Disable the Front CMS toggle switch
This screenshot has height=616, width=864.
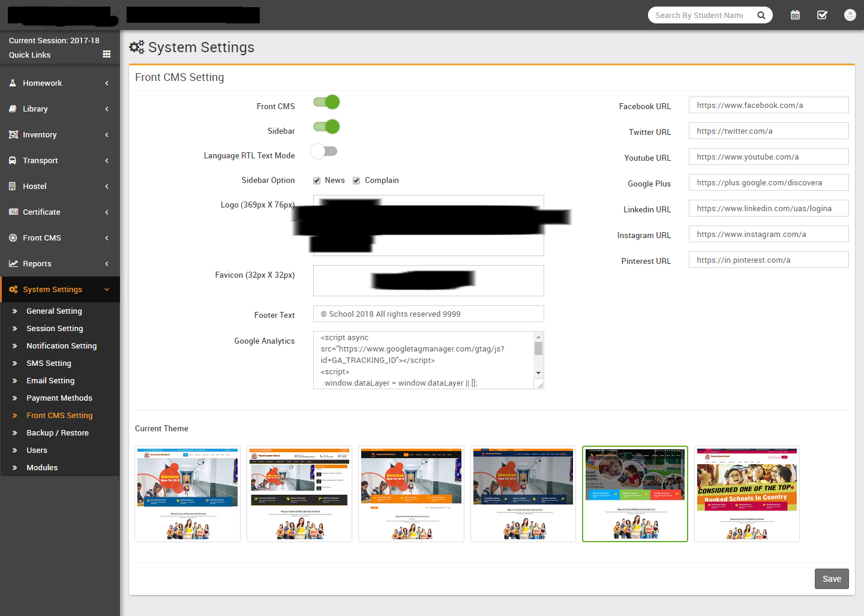click(326, 103)
